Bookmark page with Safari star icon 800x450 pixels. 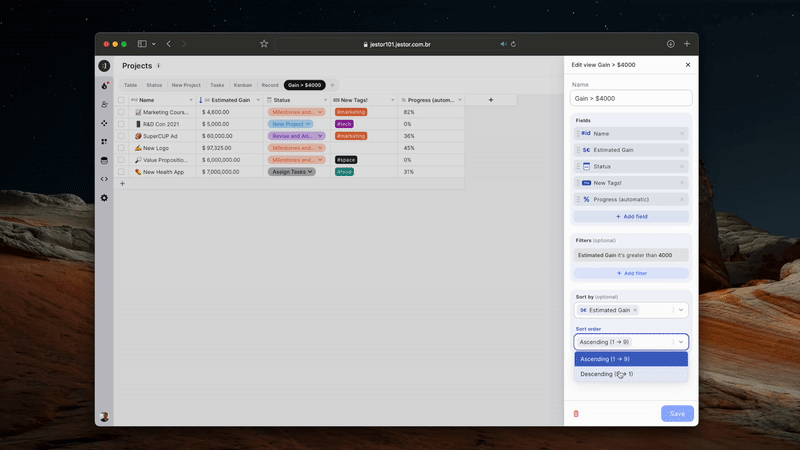click(264, 44)
